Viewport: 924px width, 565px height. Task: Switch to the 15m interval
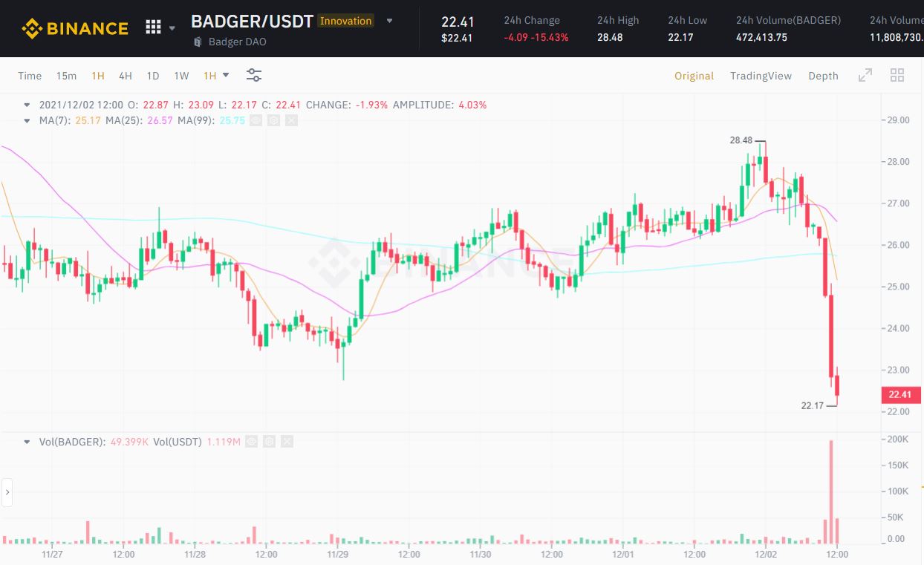click(x=66, y=76)
